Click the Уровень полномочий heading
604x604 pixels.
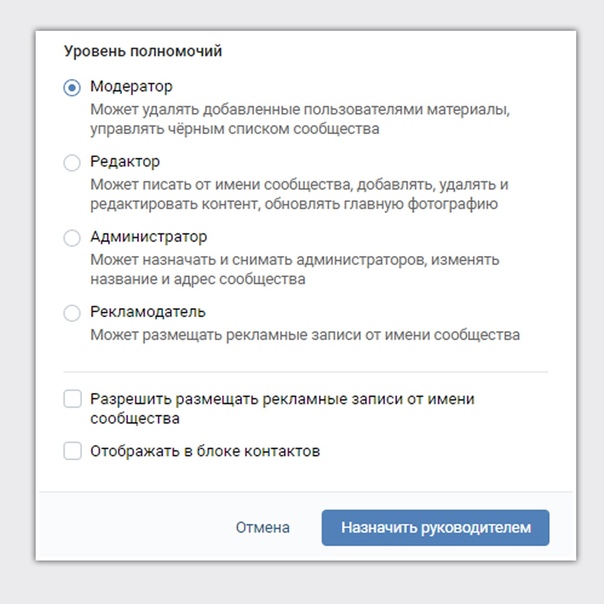click(143, 51)
